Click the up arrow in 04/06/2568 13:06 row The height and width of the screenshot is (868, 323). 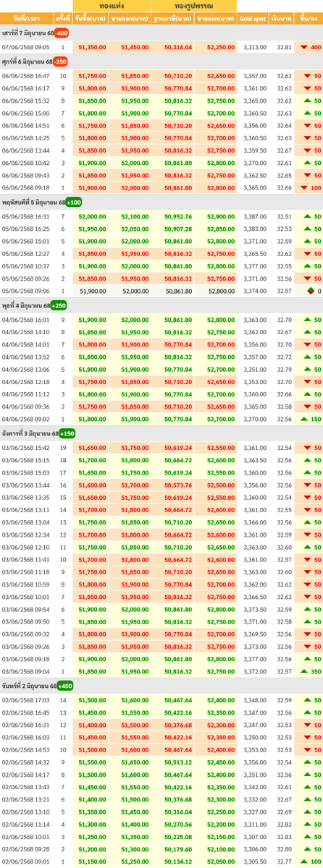coord(308,370)
